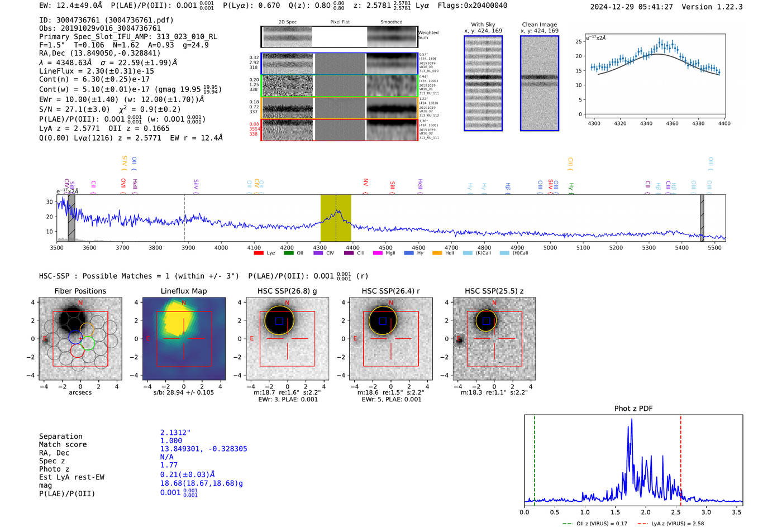Click the green dashed OII z line
The height and width of the screenshot is (532, 782).
(535, 460)
